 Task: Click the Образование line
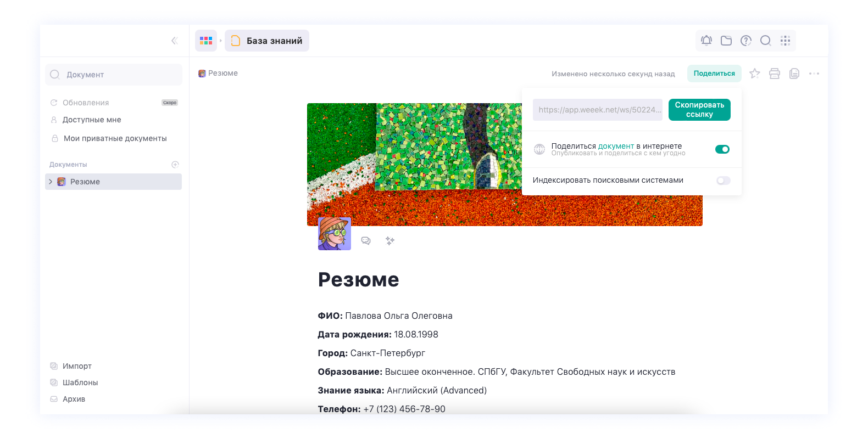pyautogui.click(x=497, y=372)
